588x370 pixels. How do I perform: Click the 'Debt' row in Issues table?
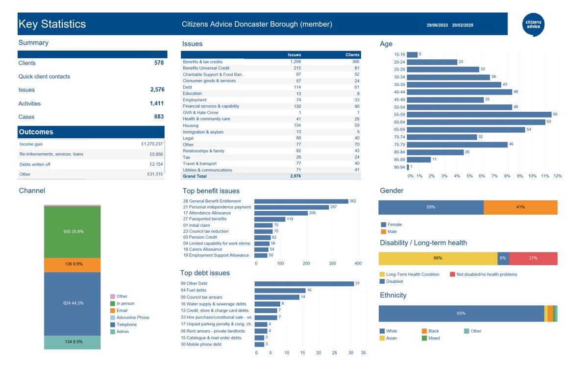click(271, 87)
